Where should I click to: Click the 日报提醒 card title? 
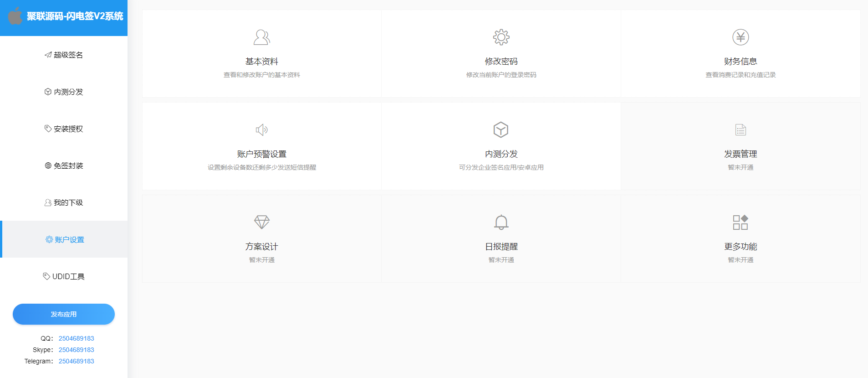tap(501, 247)
